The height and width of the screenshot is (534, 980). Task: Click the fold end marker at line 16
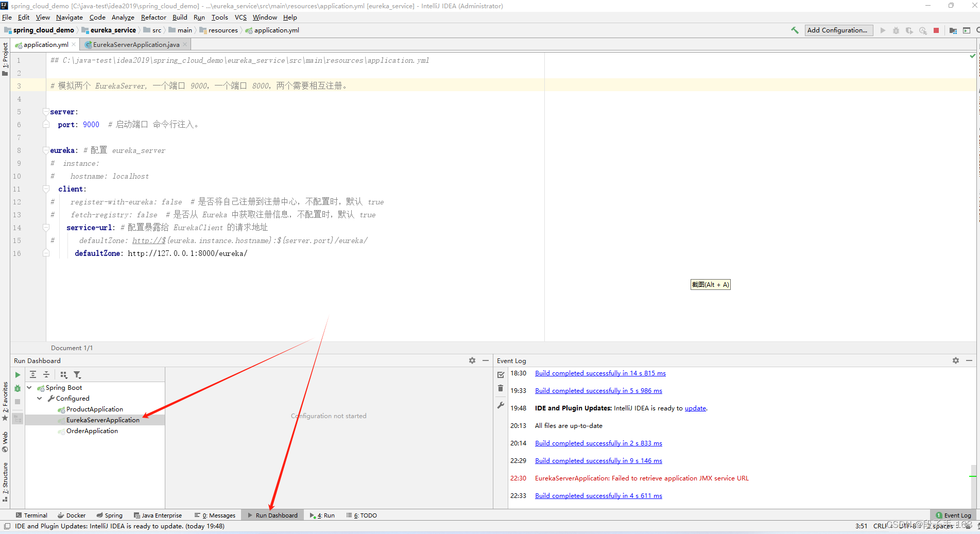(46, 253)
